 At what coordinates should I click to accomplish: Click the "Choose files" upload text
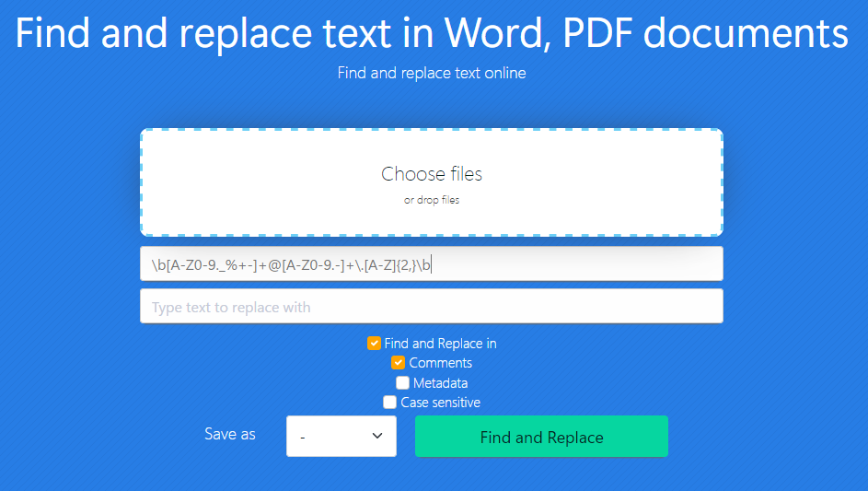pyautogui.click(x=432, y=174)
